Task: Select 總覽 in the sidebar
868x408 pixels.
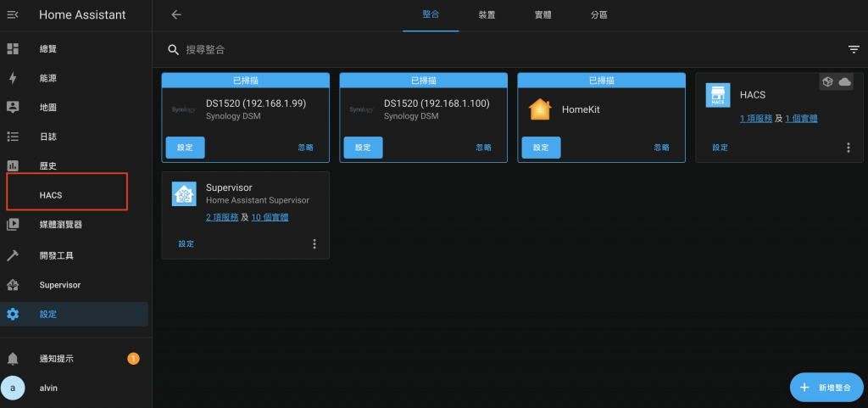Action: pos(75,48)
